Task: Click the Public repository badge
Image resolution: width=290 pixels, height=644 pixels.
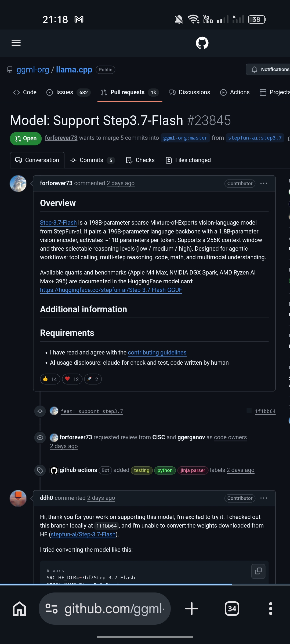Action: coord(105,70)
